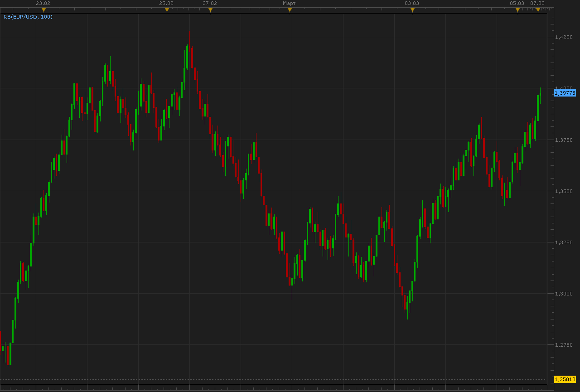Click the 1,3250 price axis label
Screen dimensions: 580x392
coord(564,242)
